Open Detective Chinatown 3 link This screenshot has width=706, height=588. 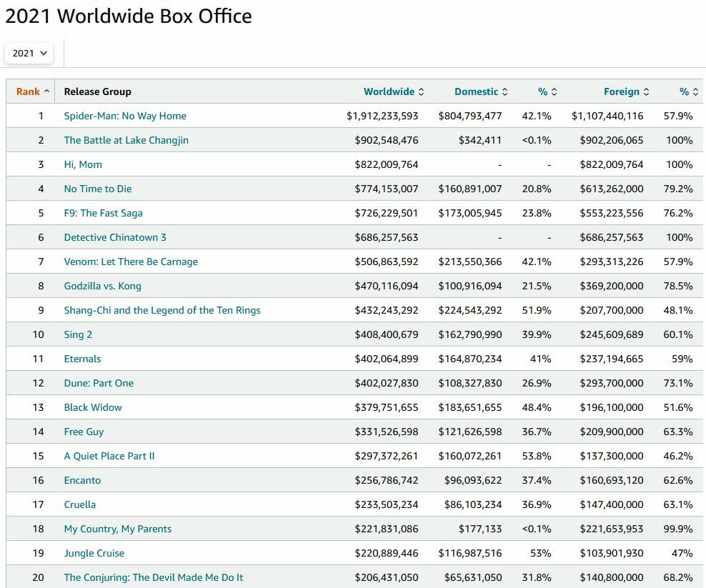point(115,237)
